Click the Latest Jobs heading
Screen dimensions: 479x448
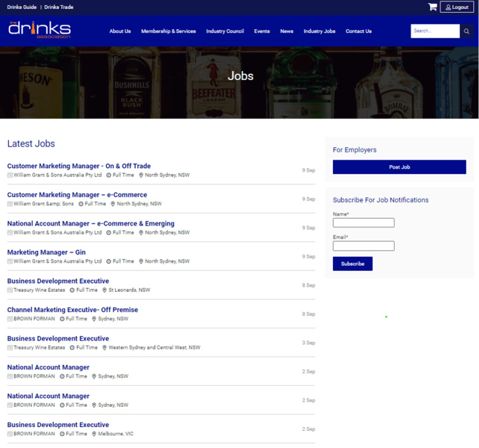coord(31,143)
